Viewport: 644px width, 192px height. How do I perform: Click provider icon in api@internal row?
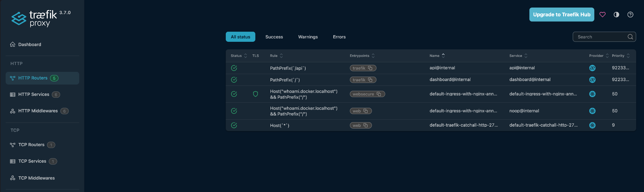[592, 68]
